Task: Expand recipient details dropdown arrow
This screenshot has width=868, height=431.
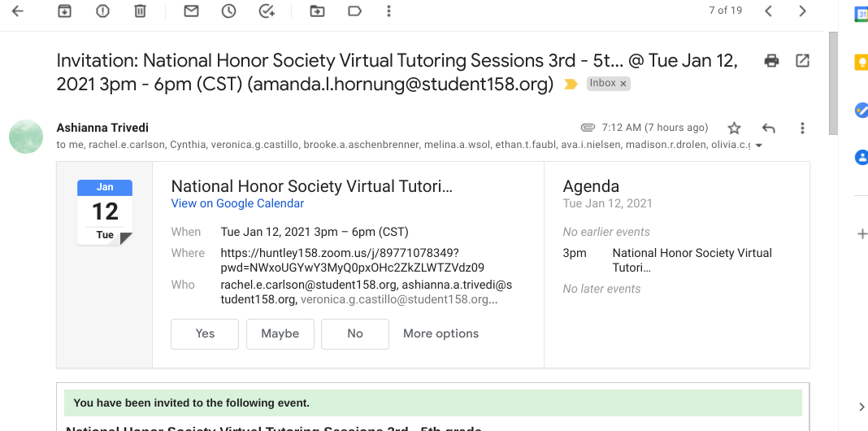Action: click(758, 146)
